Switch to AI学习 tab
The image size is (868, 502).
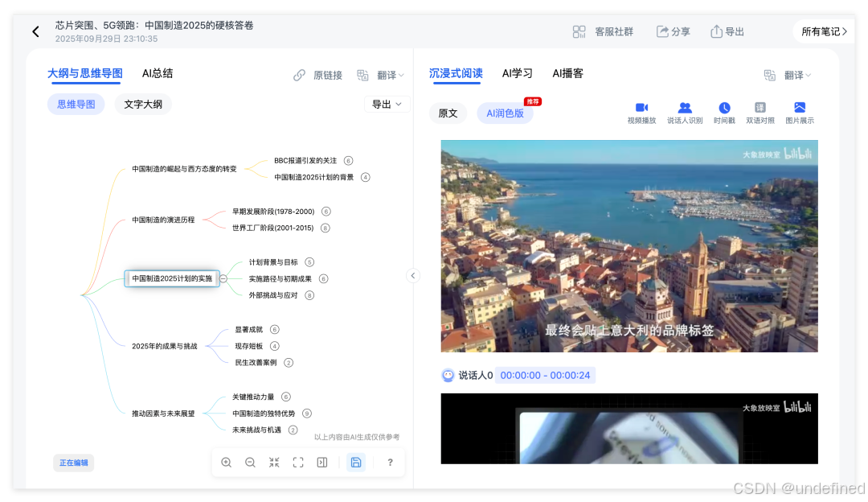tap(517, 73)
